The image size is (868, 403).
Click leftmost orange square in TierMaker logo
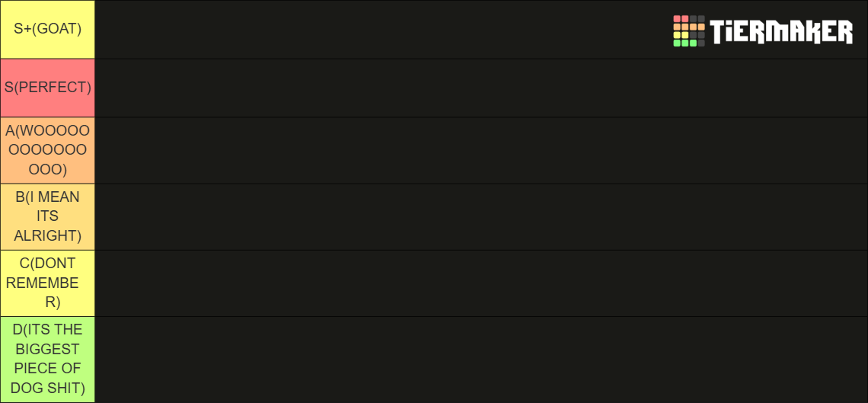click(677, 27)
